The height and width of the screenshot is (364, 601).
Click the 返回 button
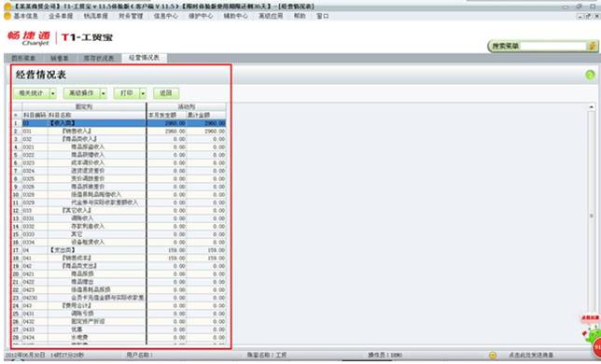click(x=166, y=93)
